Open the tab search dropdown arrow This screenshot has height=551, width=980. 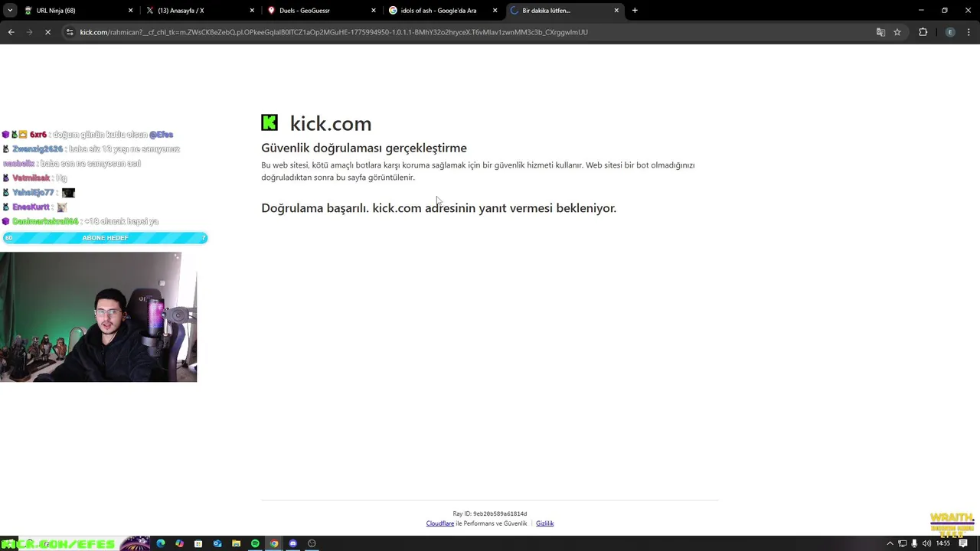pyautogui.click(x=10, y=11)
